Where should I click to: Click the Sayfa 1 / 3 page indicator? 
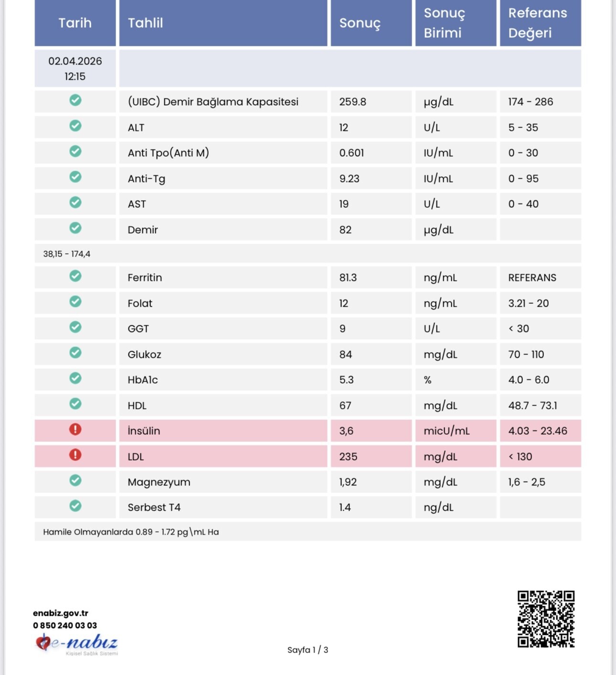click(x=308, y=650)
